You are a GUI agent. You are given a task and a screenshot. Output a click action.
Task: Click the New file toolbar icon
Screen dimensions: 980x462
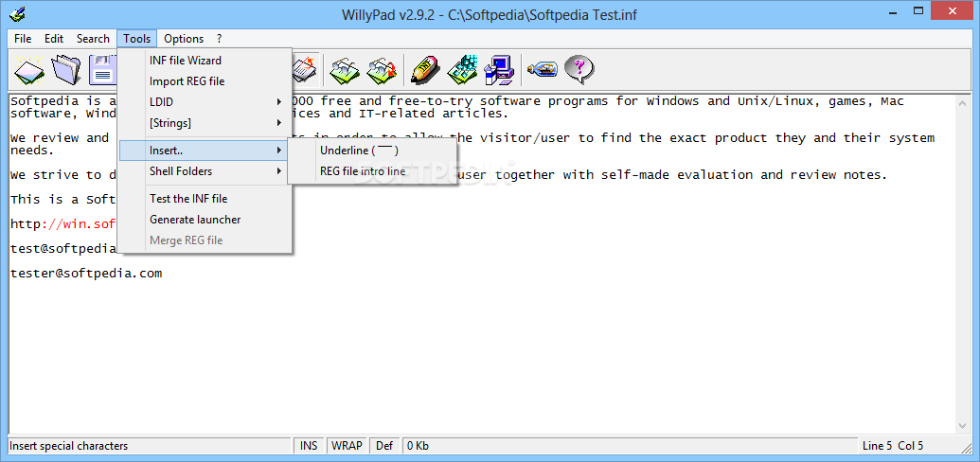tap(28, 69)
